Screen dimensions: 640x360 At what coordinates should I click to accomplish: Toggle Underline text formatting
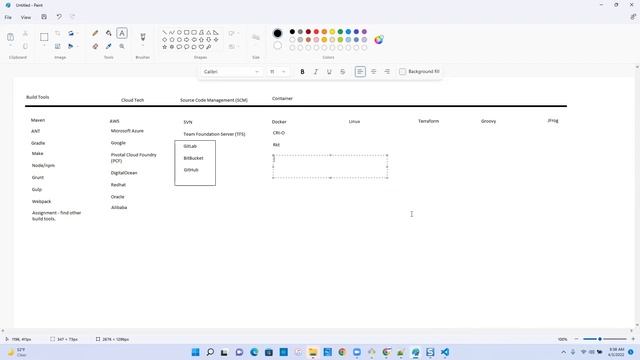point(329,71)
